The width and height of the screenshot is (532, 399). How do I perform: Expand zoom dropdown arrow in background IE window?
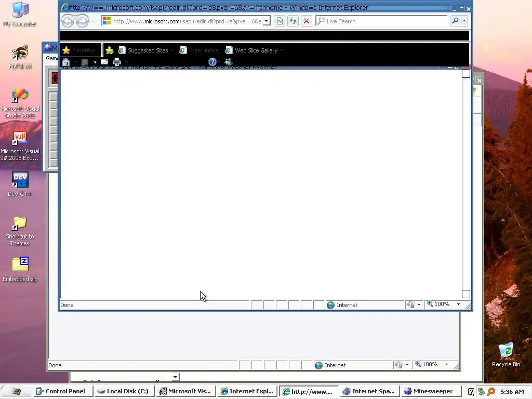click(x=446, y=364)
